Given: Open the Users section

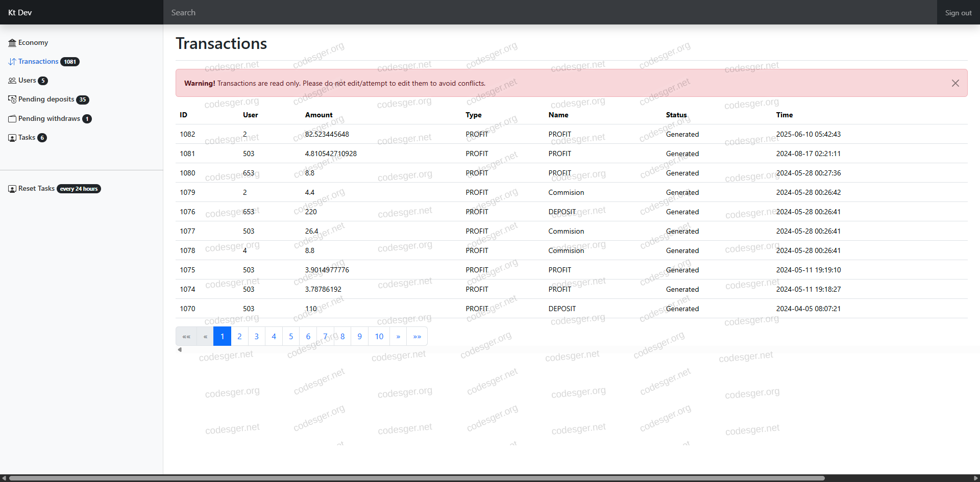Looking at the screenshot, I should 27,81.
